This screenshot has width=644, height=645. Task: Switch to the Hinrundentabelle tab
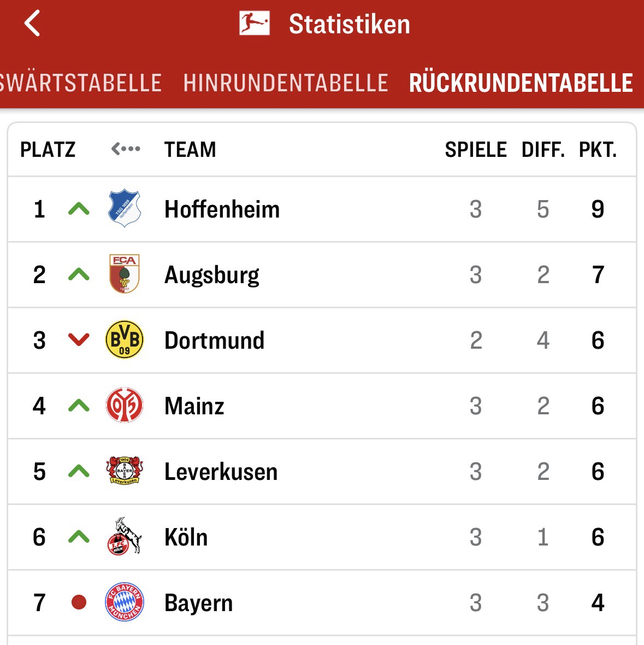(286, 83)
